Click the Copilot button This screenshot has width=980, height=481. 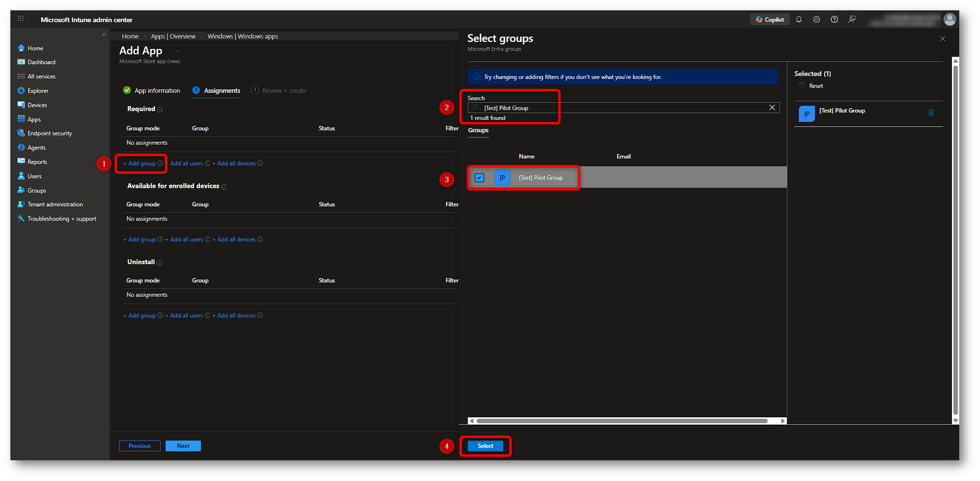tap(770, 20)
